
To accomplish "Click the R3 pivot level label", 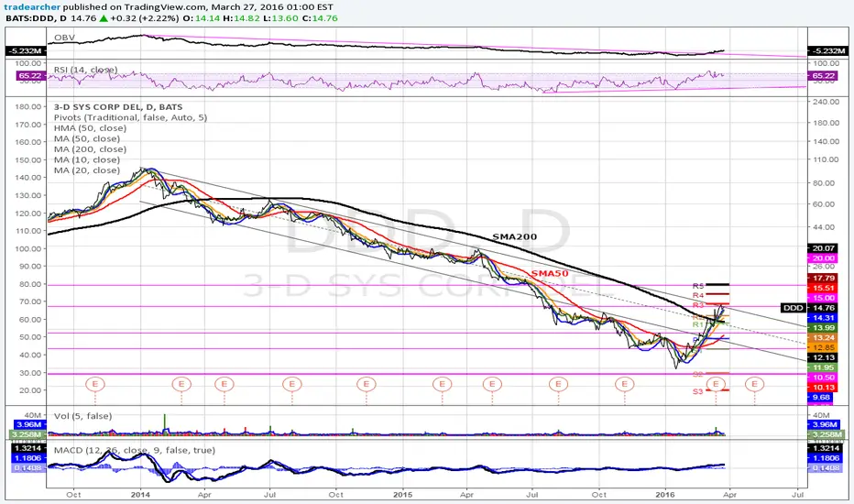I will tap(698, 305).
